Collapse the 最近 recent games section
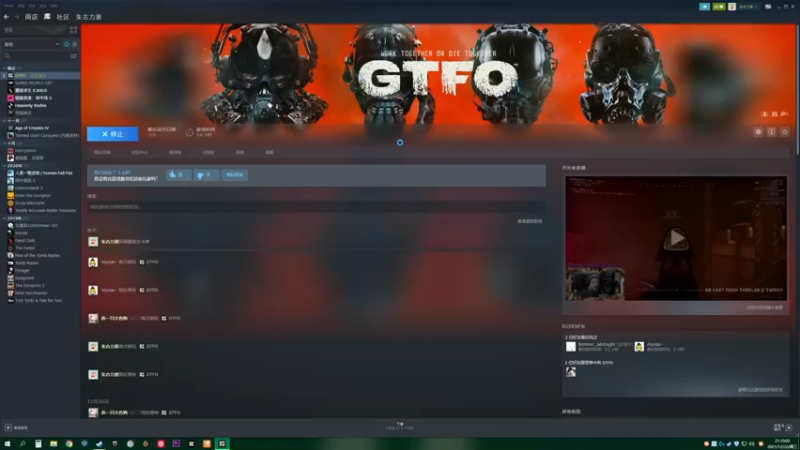The width and height of the screenshot is (800, 450). coord(4,68)
